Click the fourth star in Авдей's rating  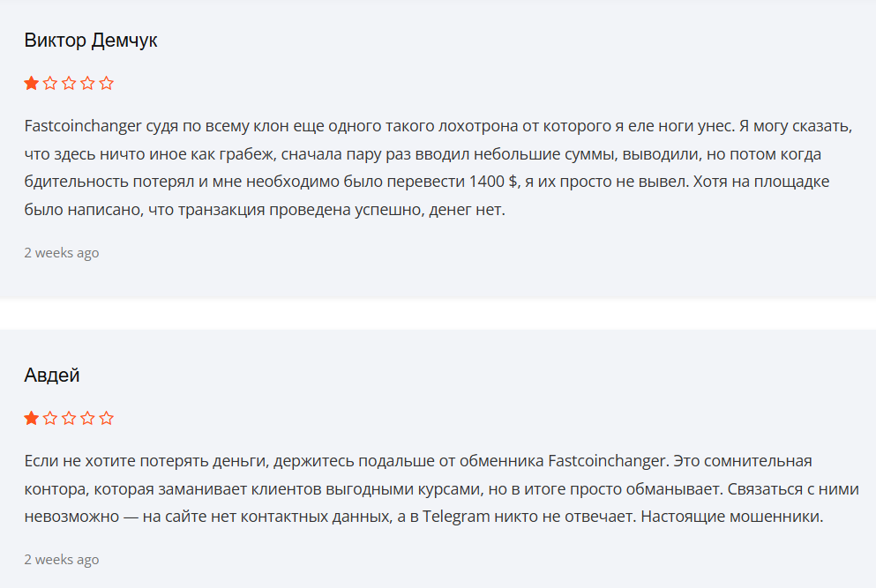[x=87, y=418]
